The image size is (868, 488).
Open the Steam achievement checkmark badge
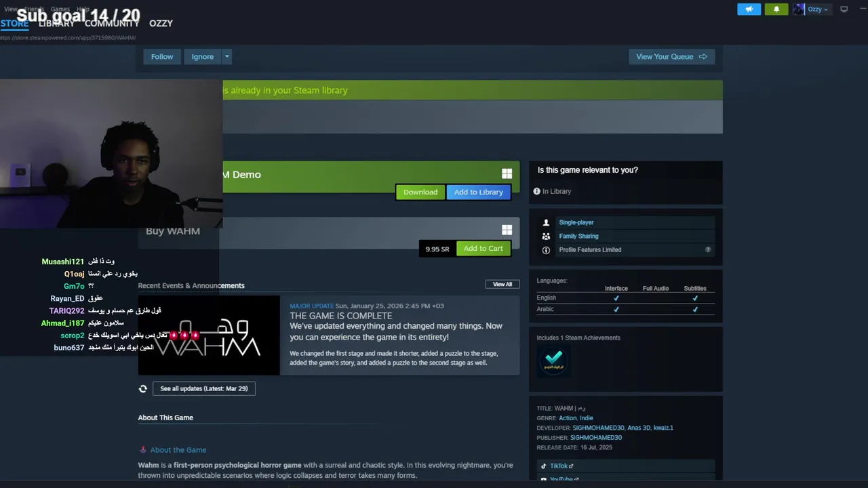553,360
